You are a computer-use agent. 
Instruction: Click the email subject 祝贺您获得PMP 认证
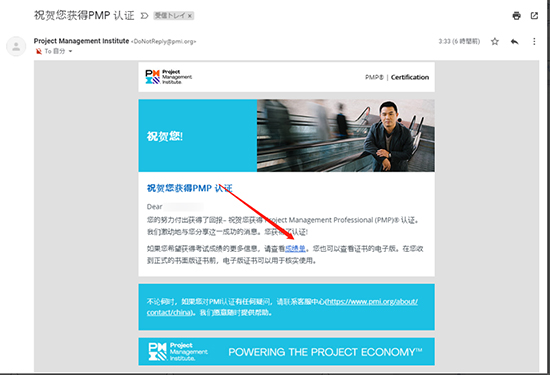coord(84,15)
